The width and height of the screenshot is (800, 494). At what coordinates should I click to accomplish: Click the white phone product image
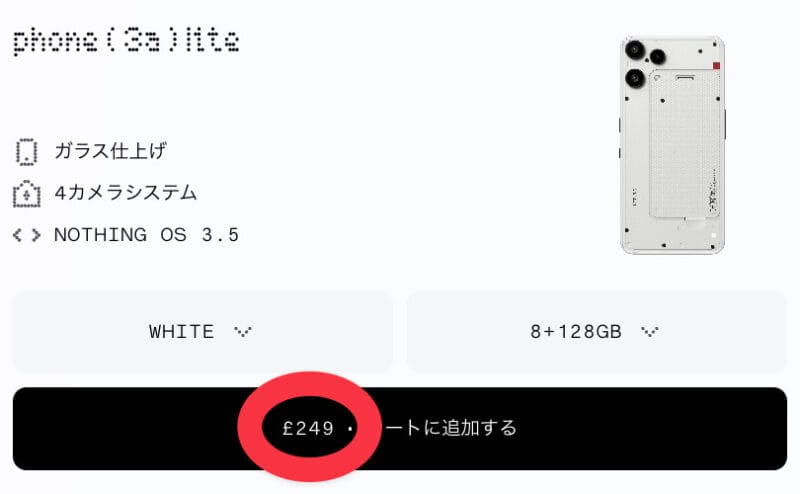click(x=672, y=145)
